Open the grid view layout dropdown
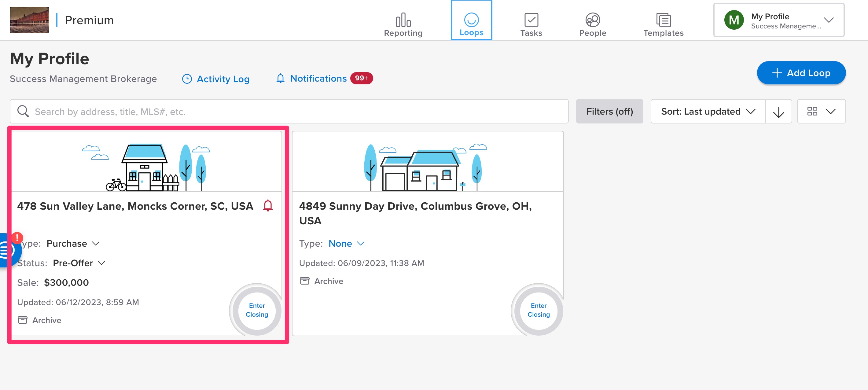Screen dimensions: 868x390 (821, 111)
